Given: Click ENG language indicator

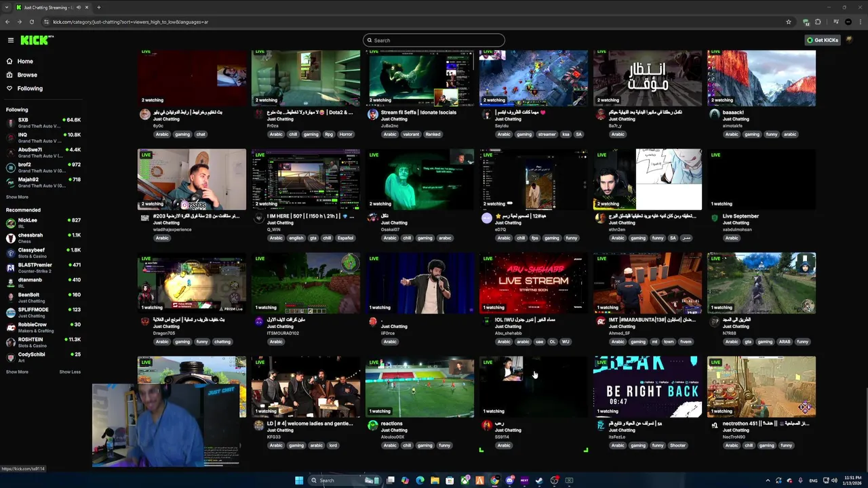Looking at the screenshot, I should pyautogui.click(x=814, y=481).
